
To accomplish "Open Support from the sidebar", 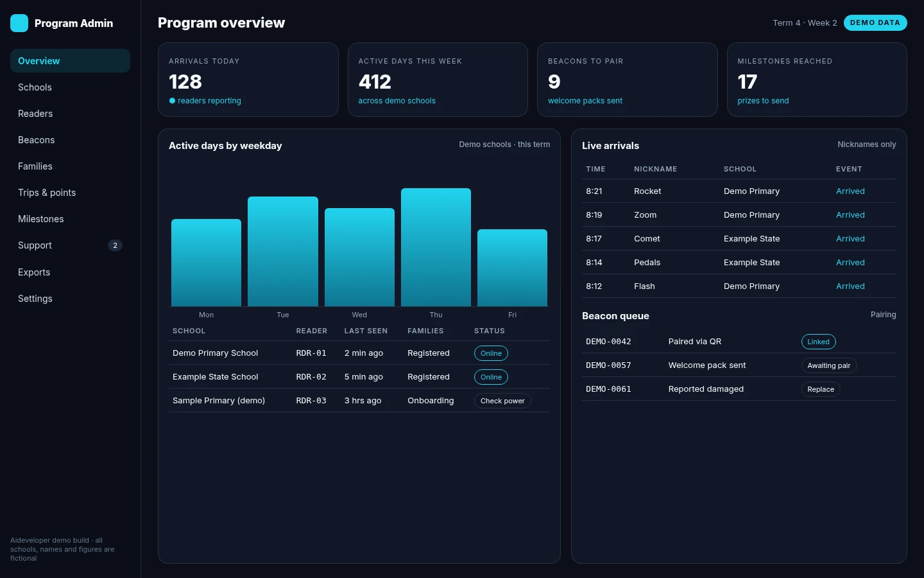I will [x=70, y=245].
